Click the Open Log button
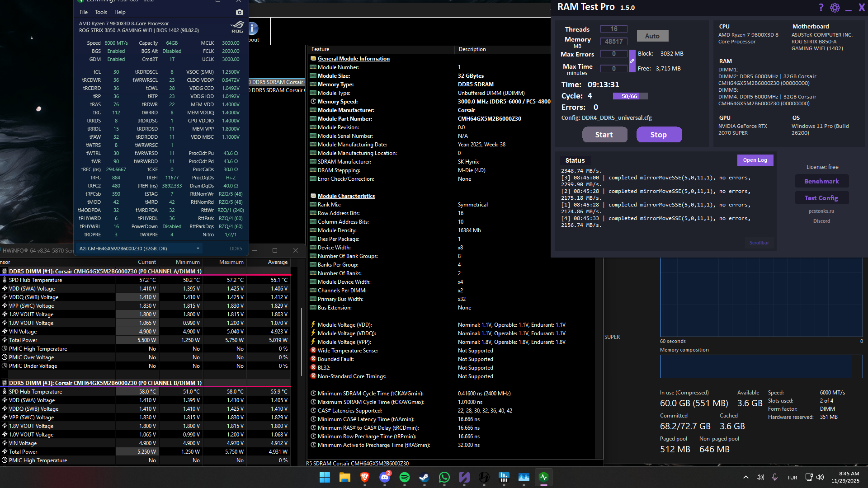The width and height of the screenshot is (868, 488). click(x=755, y=160)
